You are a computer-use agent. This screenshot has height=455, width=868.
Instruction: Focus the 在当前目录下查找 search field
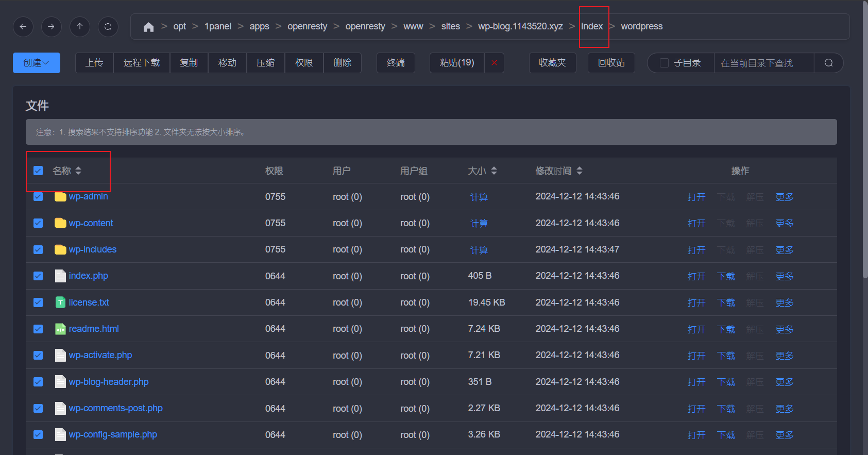point(764,63)
